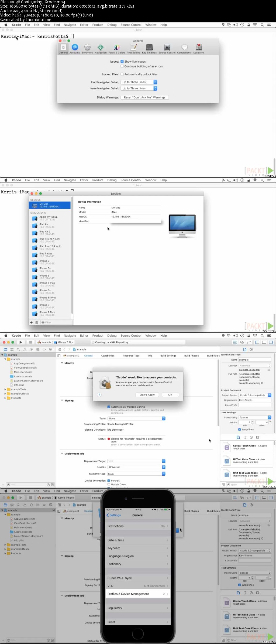Click Don't Allow in the contacts dialog

pos(147,395)
